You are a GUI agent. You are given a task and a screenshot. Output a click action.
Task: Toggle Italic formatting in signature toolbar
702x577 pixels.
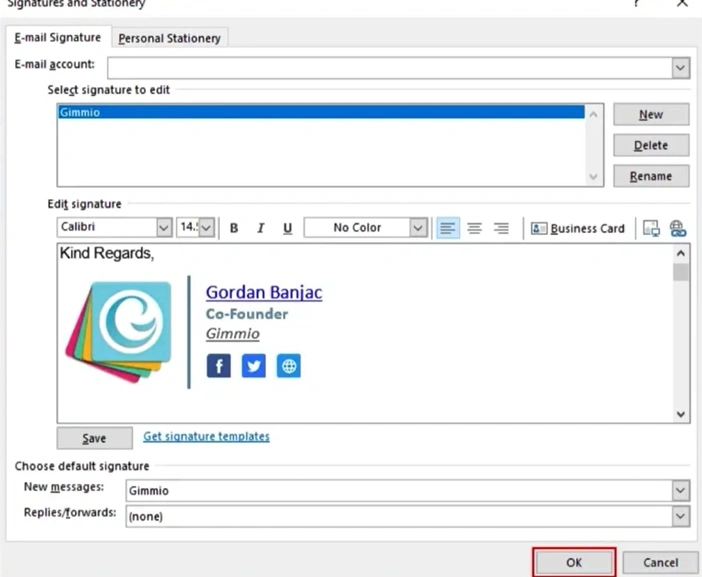click(261, 228)
